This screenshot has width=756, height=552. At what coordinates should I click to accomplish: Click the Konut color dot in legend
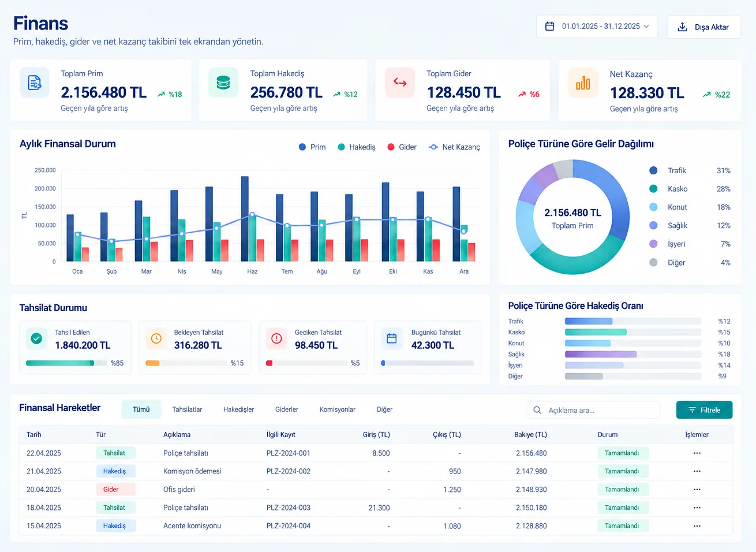point(653,207)
